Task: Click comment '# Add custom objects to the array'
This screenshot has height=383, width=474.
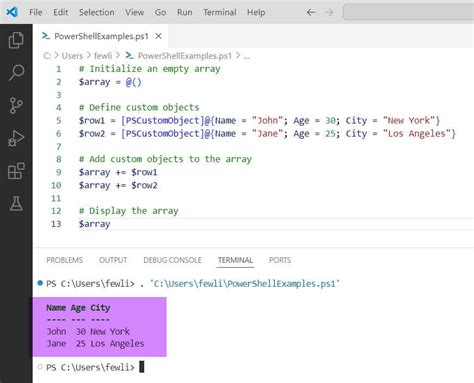Action: [165, 159]
